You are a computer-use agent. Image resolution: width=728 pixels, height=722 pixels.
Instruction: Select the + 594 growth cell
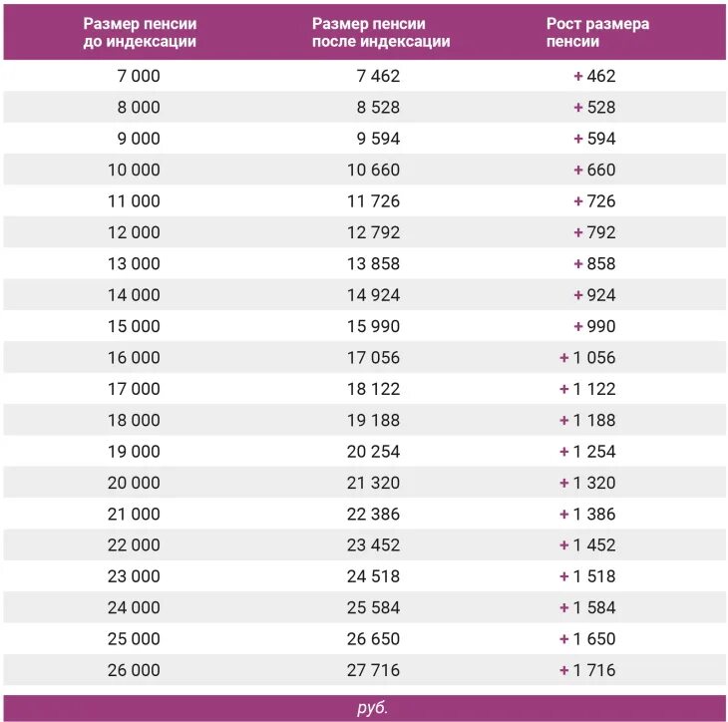(x=594, y=139)
